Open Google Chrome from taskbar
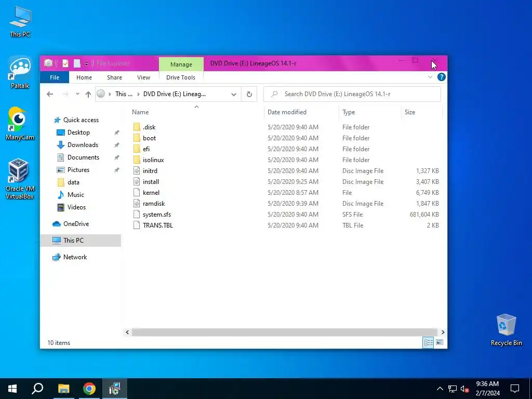Viewport: 532px width, 399px height. pos(89,389)
